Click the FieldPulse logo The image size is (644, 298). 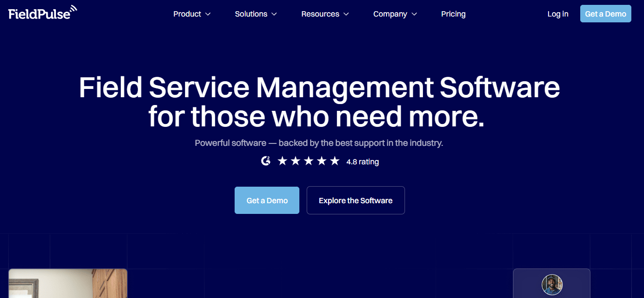pyautogui.click(x=43, y=13)
